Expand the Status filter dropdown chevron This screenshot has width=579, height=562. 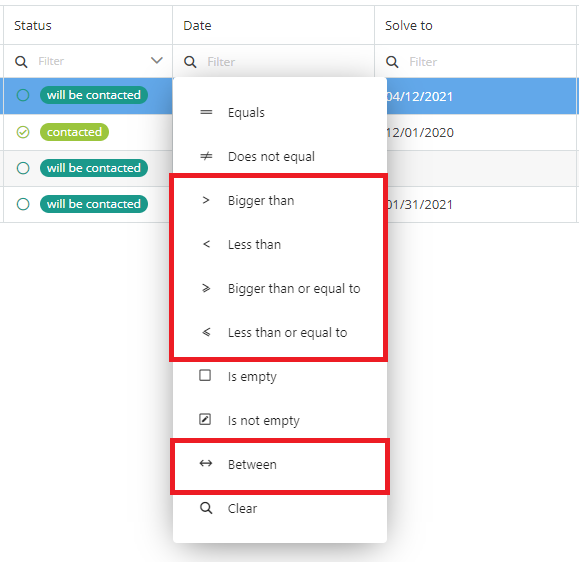(x=157, y=60)
